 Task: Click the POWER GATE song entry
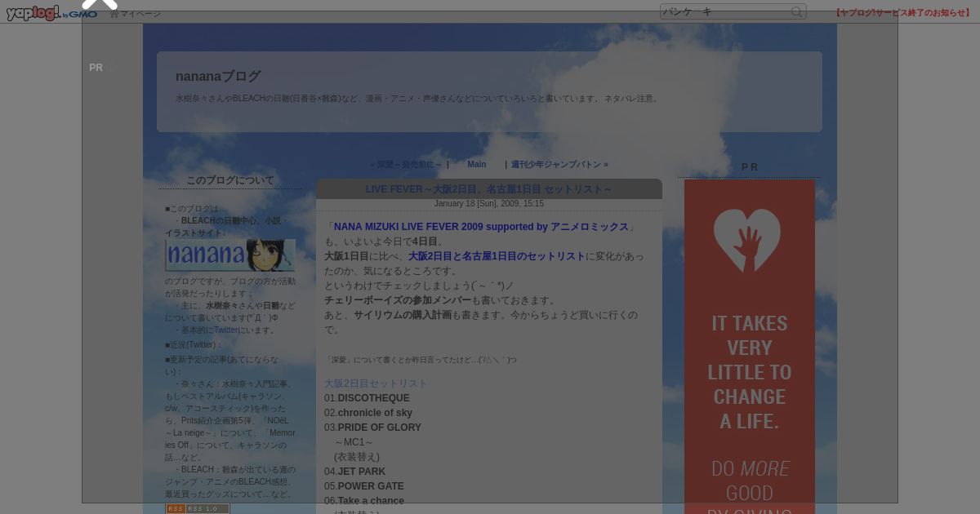(x=371, y=486)
